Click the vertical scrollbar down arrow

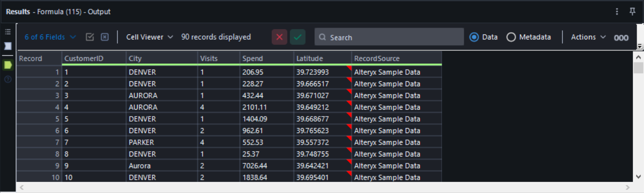coord(639,177)
